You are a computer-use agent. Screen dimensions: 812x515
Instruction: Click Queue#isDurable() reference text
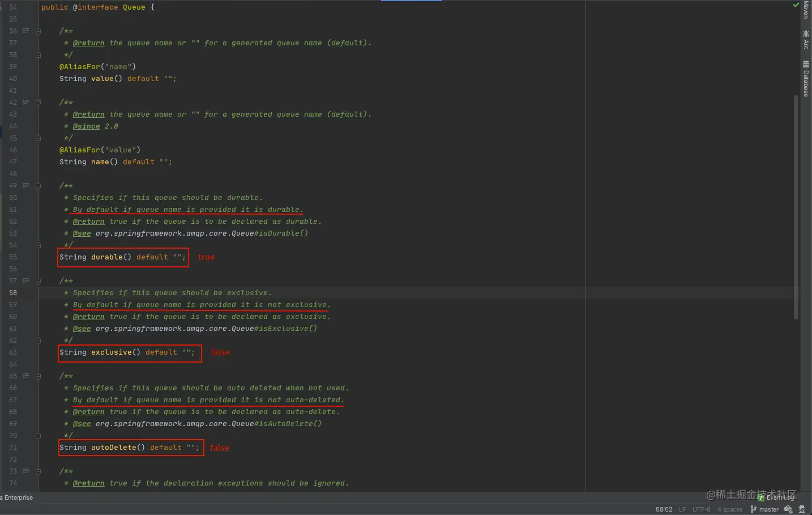pos(270,233)
